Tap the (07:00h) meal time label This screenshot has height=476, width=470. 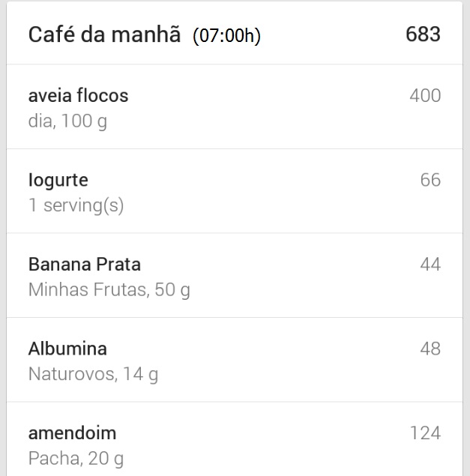[x=227, y=35]
